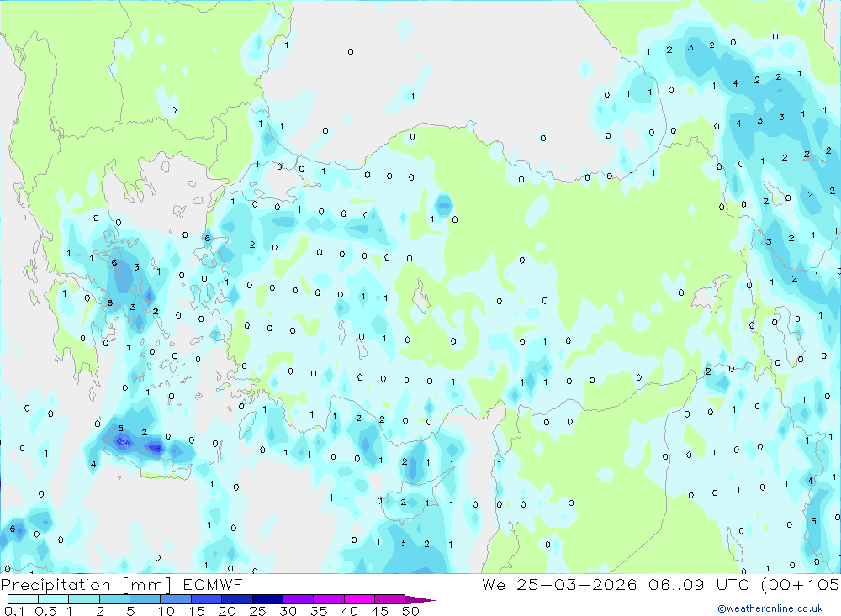Pick the 10–15 mm legend color box
Screen dimensions: 841x616
point(176,599)
